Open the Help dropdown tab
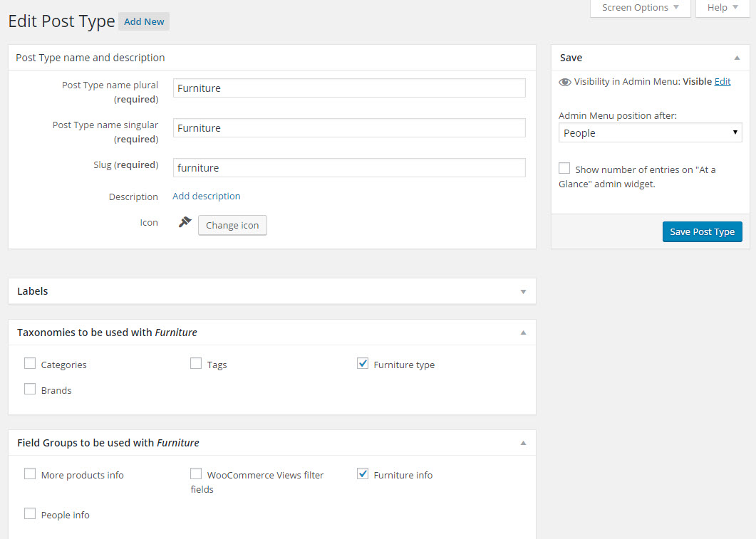 coord(723,8)
